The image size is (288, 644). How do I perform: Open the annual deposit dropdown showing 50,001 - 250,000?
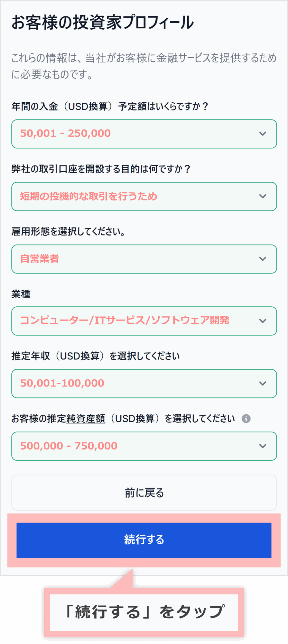coord(136,134)
